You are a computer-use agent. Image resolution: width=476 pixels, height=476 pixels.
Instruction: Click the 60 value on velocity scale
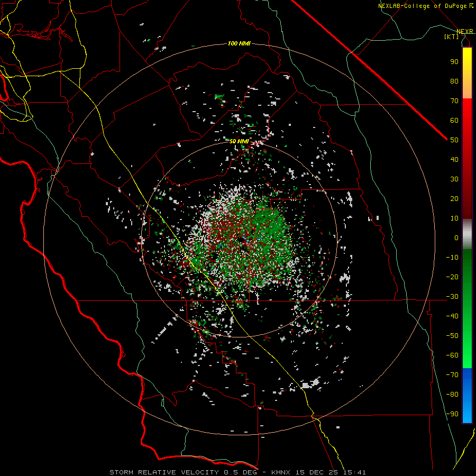point(454,120)
